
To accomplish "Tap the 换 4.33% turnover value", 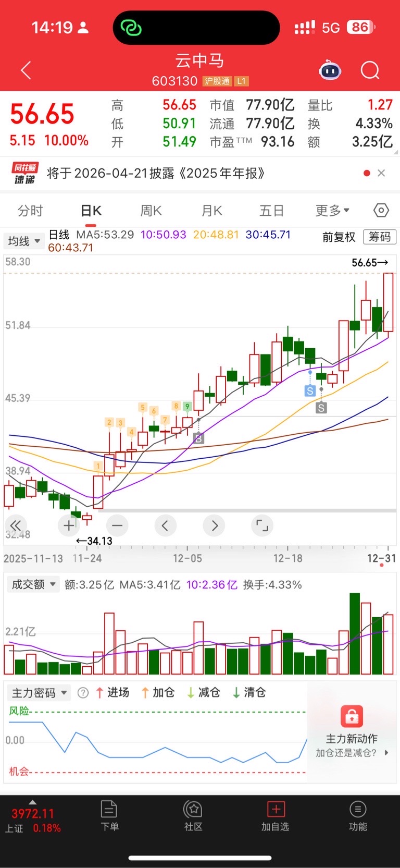I will coord(374,124).
